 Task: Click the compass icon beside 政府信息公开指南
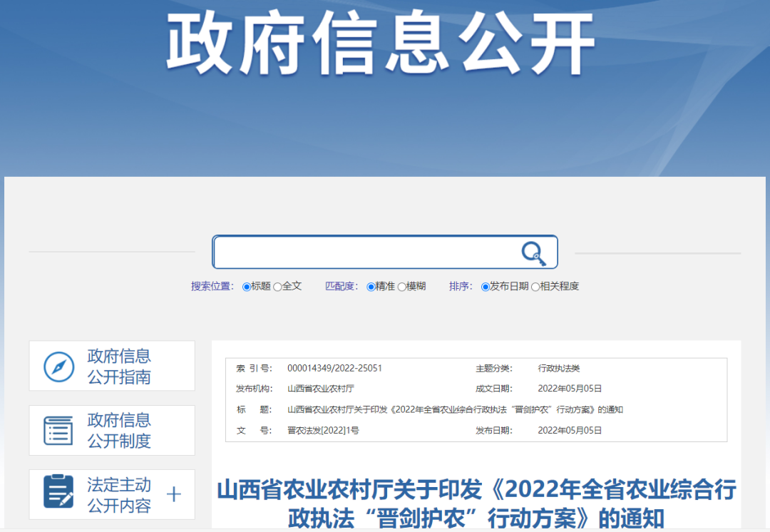60,366
